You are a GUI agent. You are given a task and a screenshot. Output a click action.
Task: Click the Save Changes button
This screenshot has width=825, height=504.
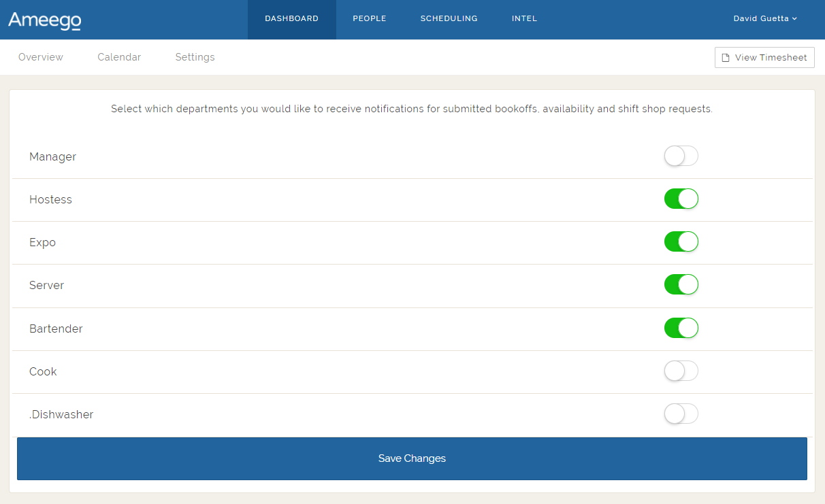(x=412, y=458)
